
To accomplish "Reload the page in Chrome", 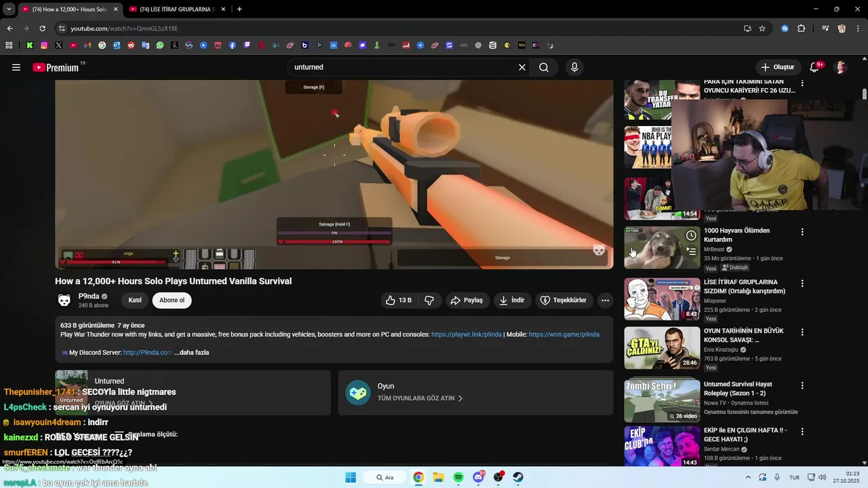I will pyautogui.click(x=42, y=28).
